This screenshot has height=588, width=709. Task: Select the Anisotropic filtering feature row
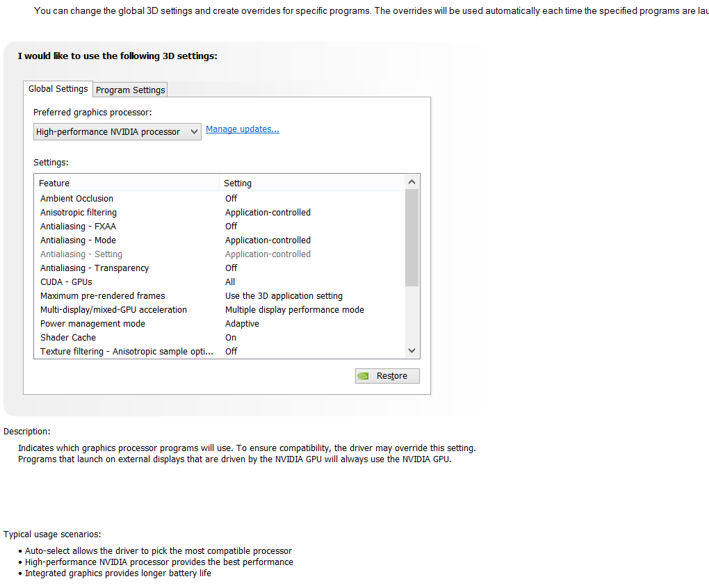tap(79, 213)
